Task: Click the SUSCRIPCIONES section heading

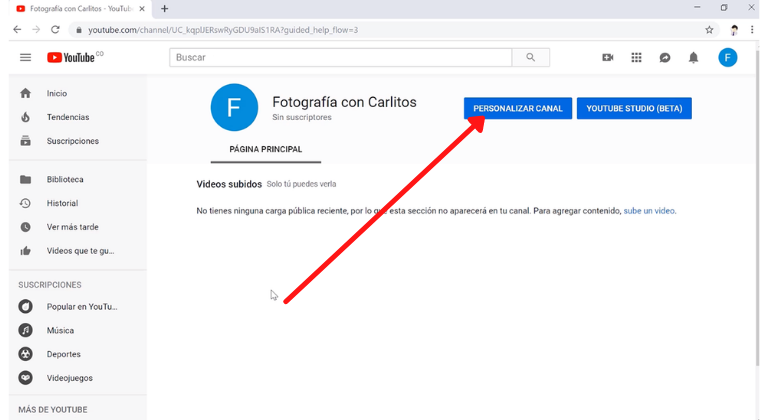Action: (x=50, y=285)
